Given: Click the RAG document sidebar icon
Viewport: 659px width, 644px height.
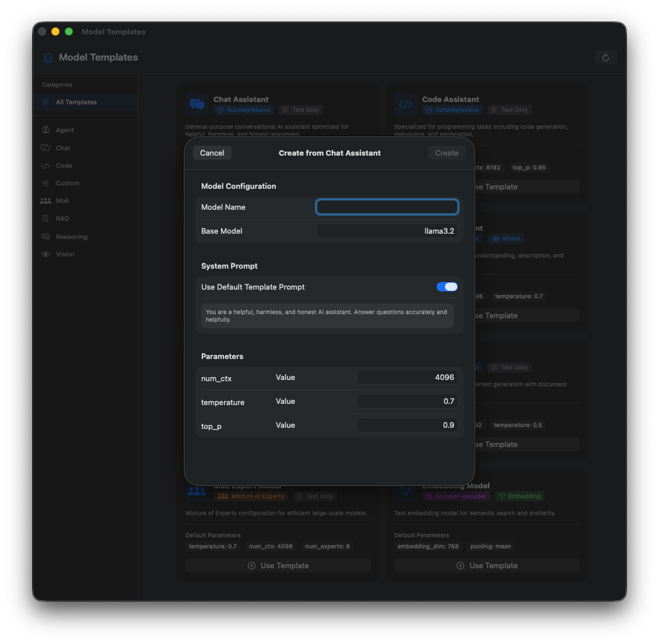Looking at the screenshot, I should 45,219.
